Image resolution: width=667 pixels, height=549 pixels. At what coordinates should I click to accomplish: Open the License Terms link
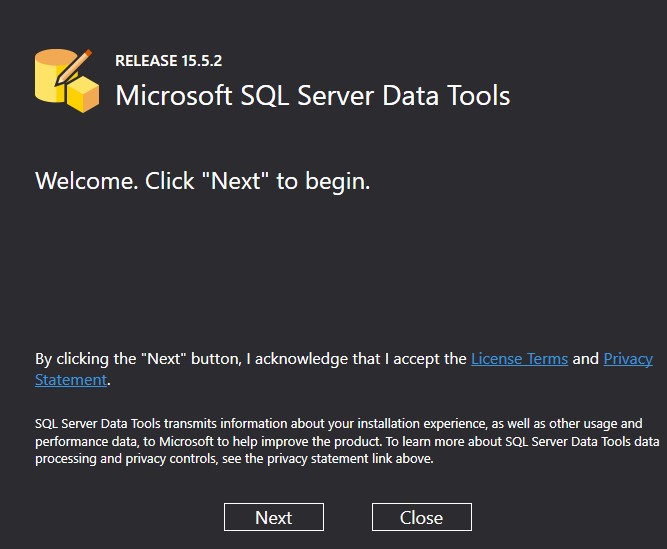point(519,359)
